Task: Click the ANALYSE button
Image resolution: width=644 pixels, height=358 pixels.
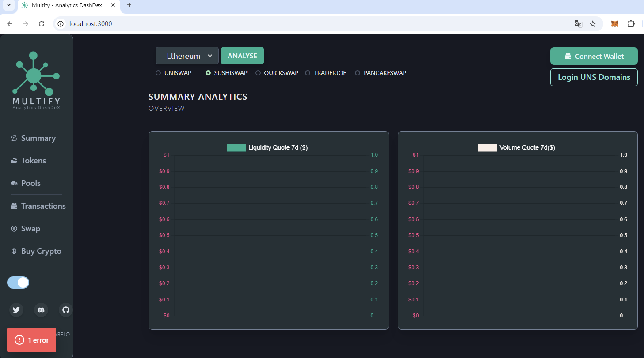Action: [x=242, y=56]
